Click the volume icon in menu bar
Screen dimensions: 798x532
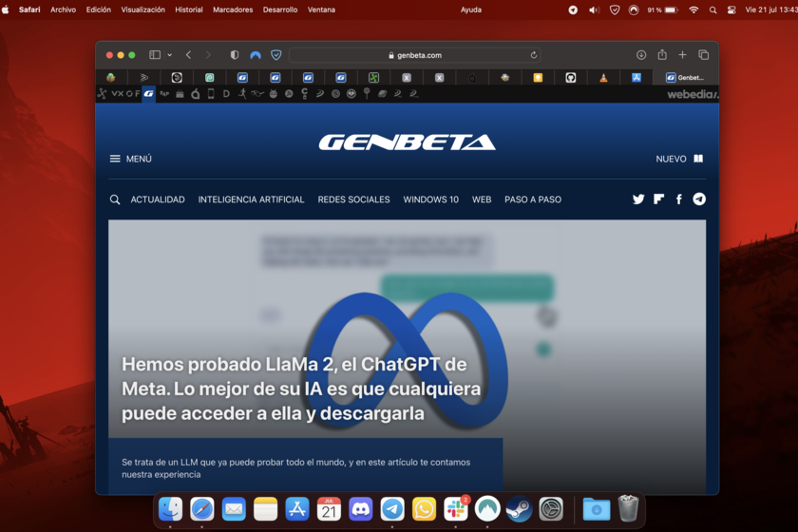[x=594, y=10]
